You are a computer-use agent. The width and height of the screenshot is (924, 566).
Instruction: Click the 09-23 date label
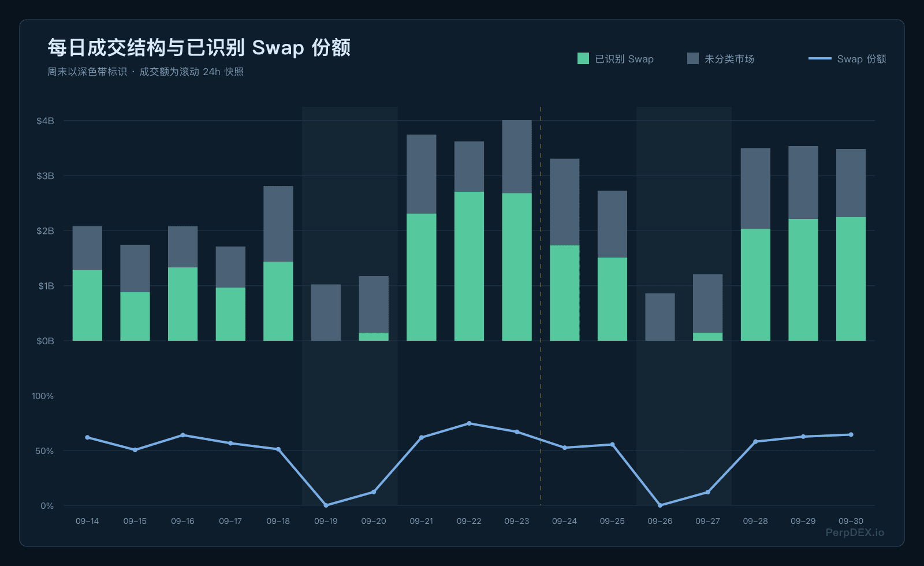pos(517,521)
